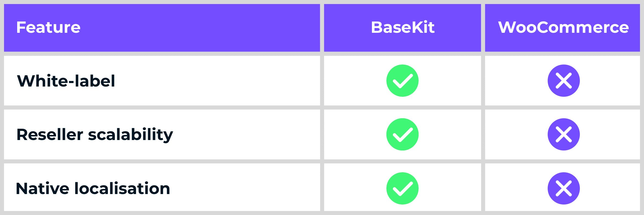
Task: Click the empty space right of Native localisation text
Action: click(241, 188)
